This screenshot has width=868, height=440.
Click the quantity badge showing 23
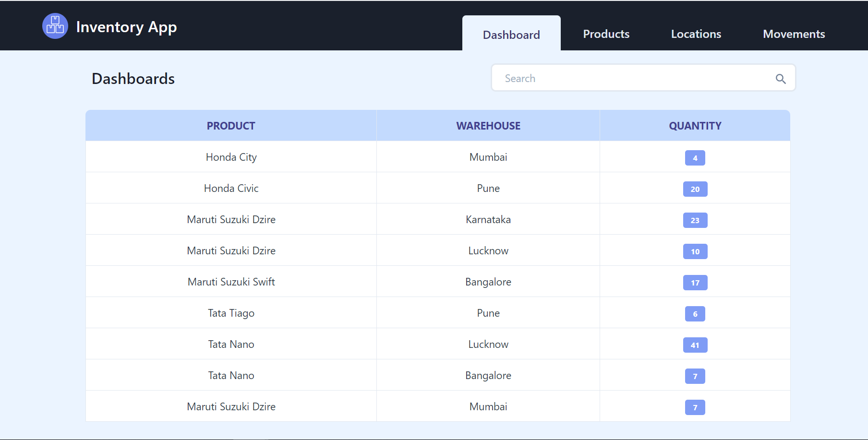(695, 220)
